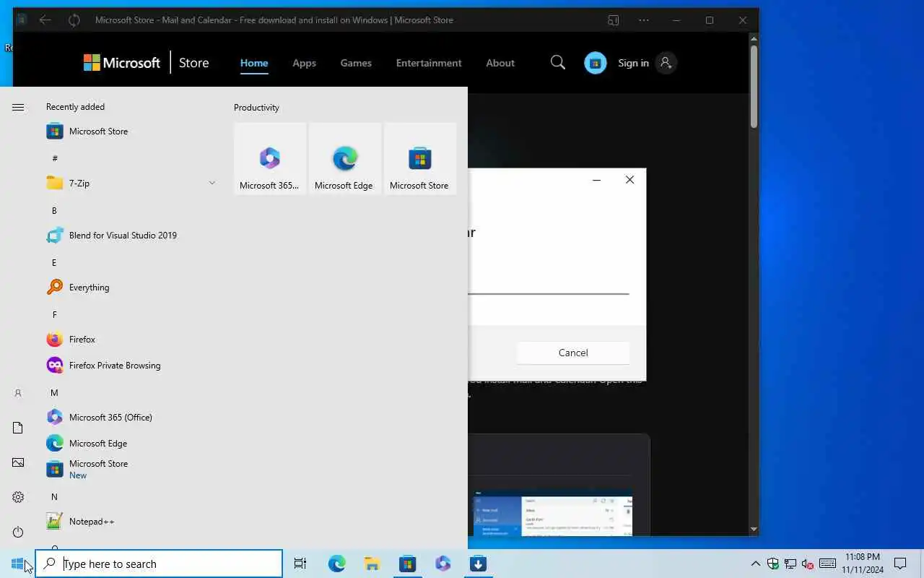Click the Microsoft logo in the header
Image resolution: width=924 pixels, height=578 pixels.
coord(122,63)
